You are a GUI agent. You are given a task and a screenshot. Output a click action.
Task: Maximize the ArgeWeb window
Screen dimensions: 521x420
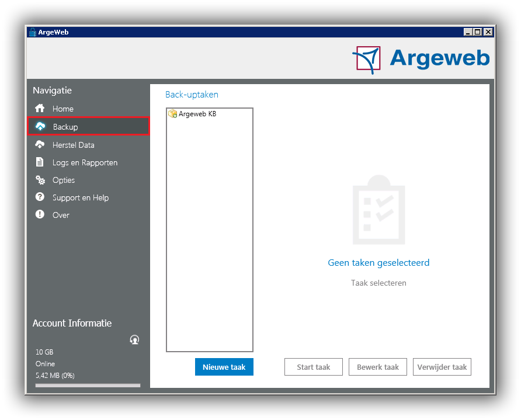coord(477,32)
